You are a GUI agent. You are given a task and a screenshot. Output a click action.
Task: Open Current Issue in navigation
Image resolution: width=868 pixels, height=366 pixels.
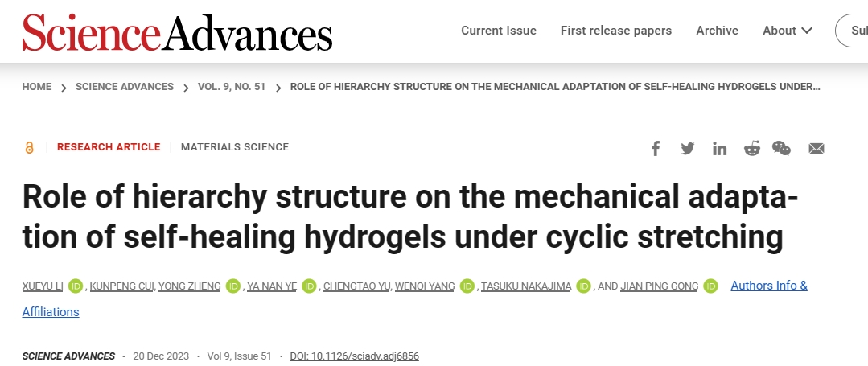pos(499,31)
